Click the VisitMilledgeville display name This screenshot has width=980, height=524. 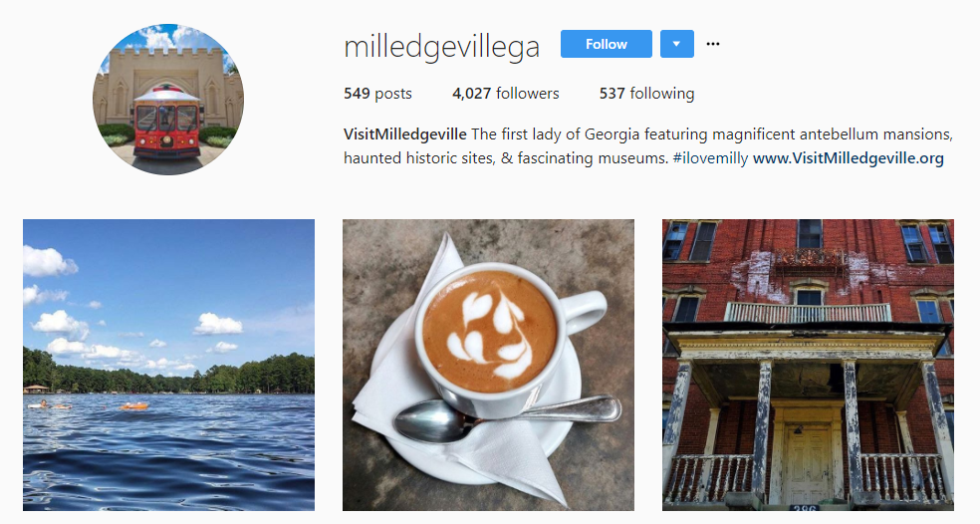(x=405, y=134)
